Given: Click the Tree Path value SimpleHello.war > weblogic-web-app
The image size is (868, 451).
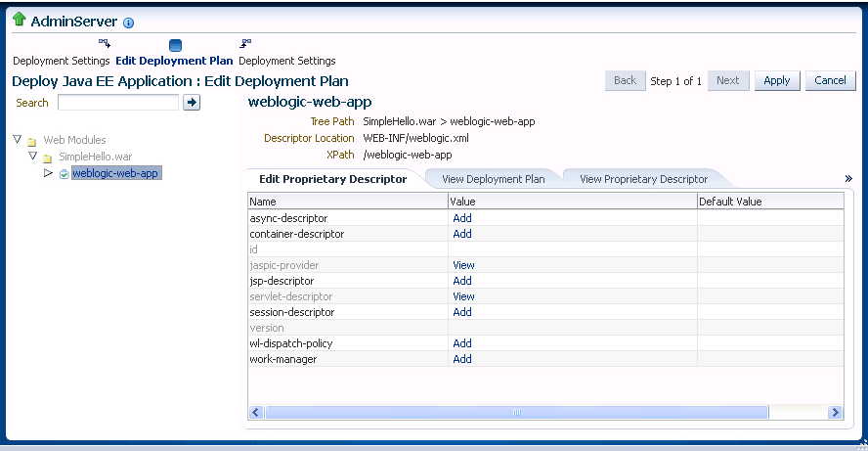Looking at the screenshot, I should click(x=449, y=121).
